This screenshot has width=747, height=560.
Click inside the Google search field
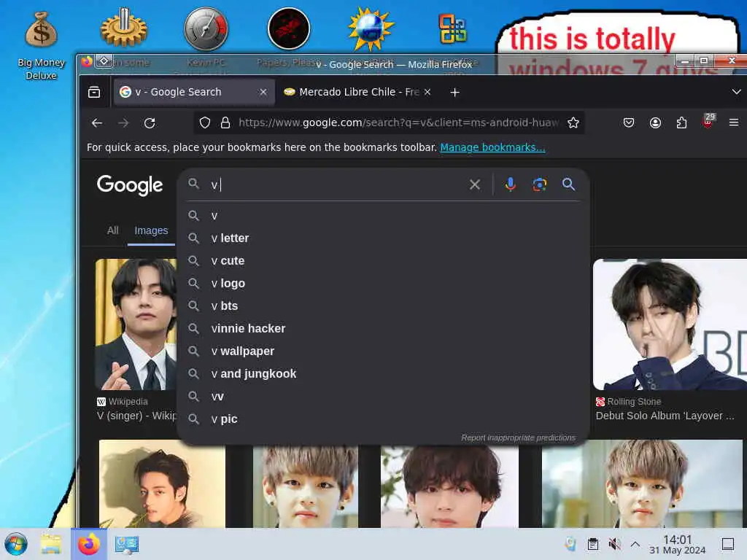[336, 184]
